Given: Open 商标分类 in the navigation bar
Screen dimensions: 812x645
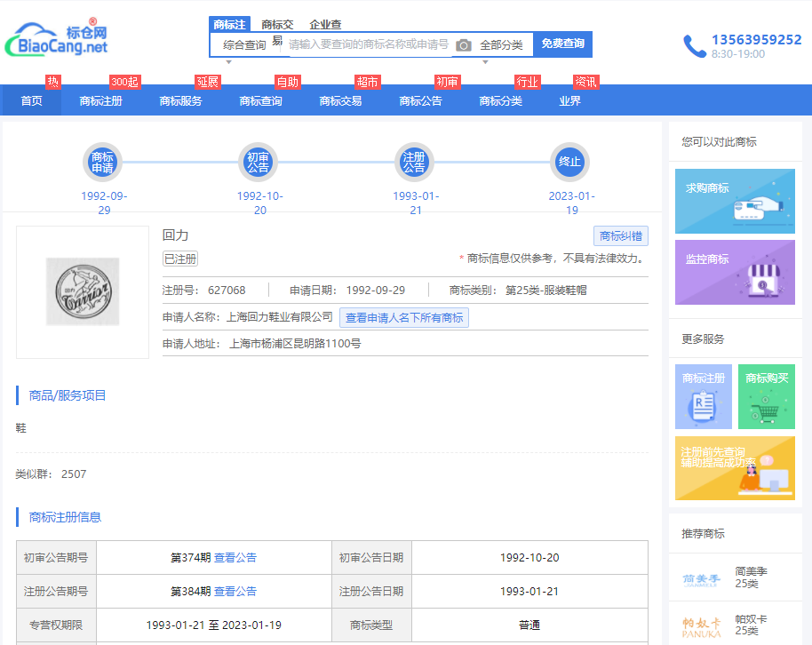Looking at the screenshot, I should pos(501,100).
